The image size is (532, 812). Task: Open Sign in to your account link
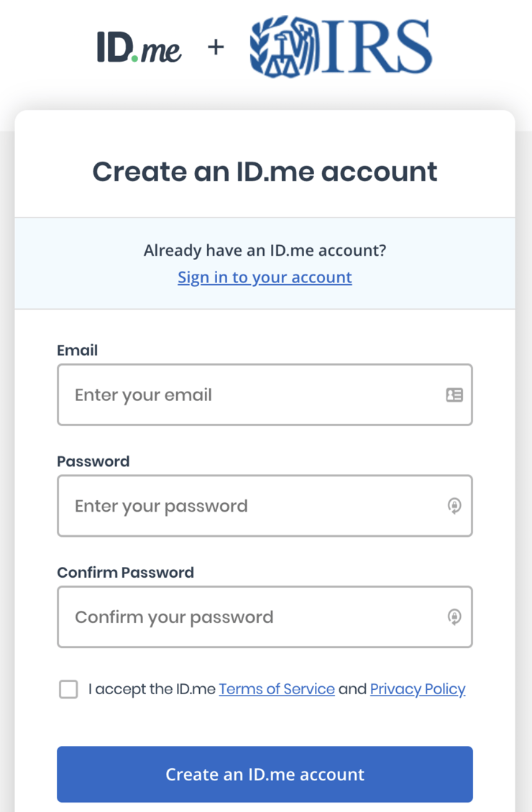tap(265, 277)
